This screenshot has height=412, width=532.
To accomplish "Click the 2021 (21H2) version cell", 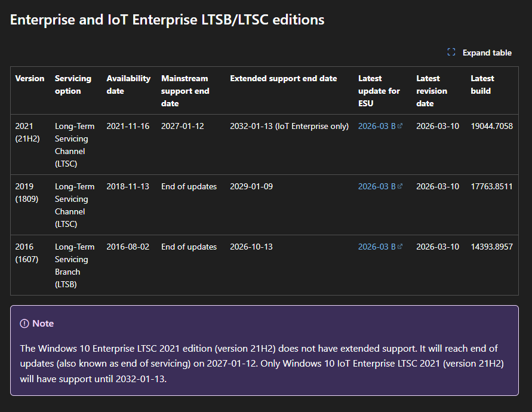I will point(27,133).
